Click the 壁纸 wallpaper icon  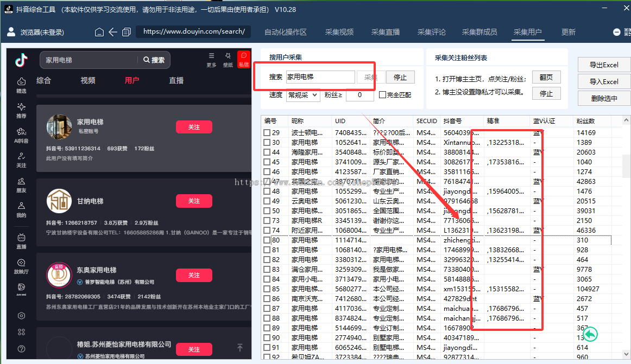pyautogui.click(x=228, y=60)
